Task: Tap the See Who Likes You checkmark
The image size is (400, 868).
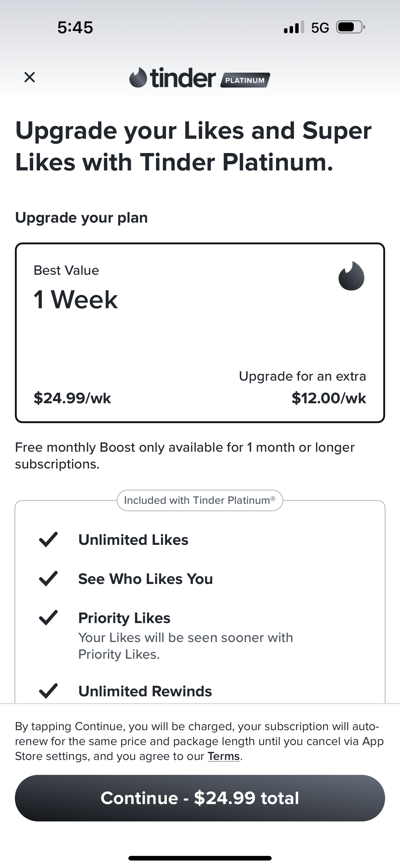Action: tap(48, 579)
